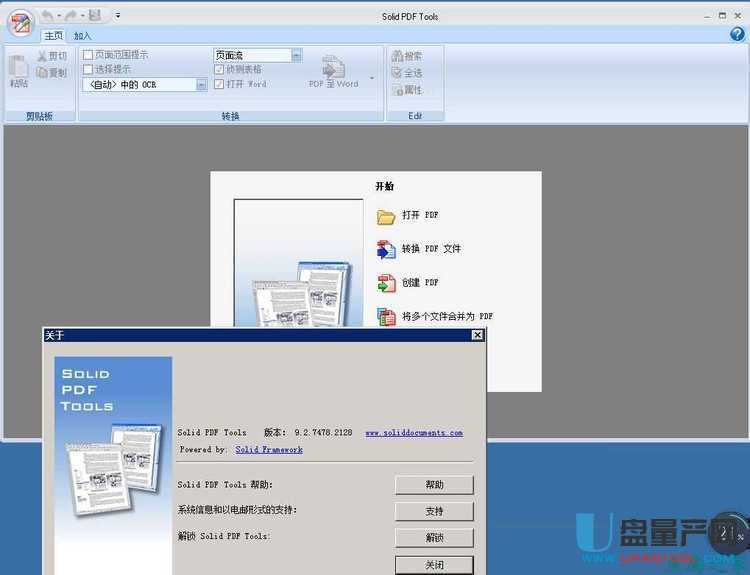The width and height of the screenshot is (750, 575).
Task: Click the 创建 PDF icon
Action: point(386,283)
